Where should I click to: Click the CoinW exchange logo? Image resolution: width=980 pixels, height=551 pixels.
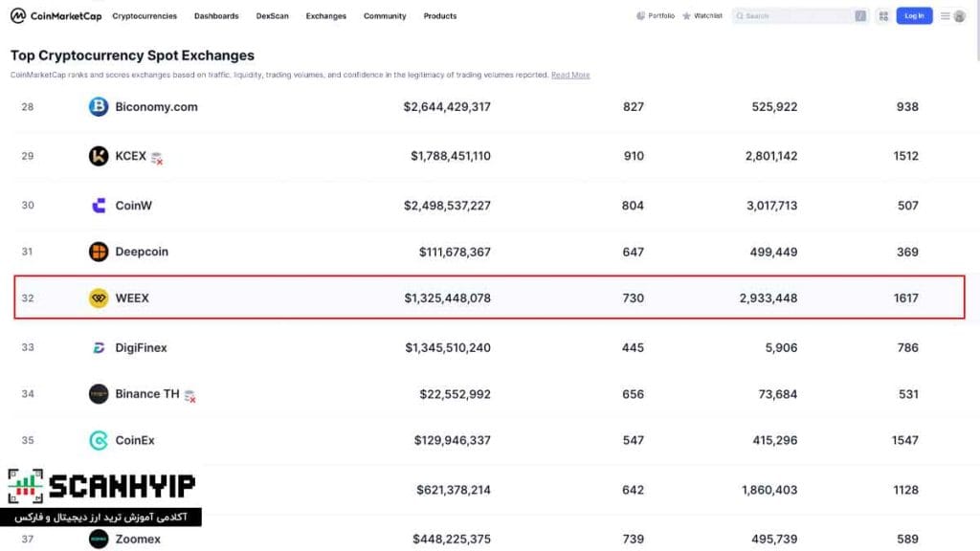[99, 206]
